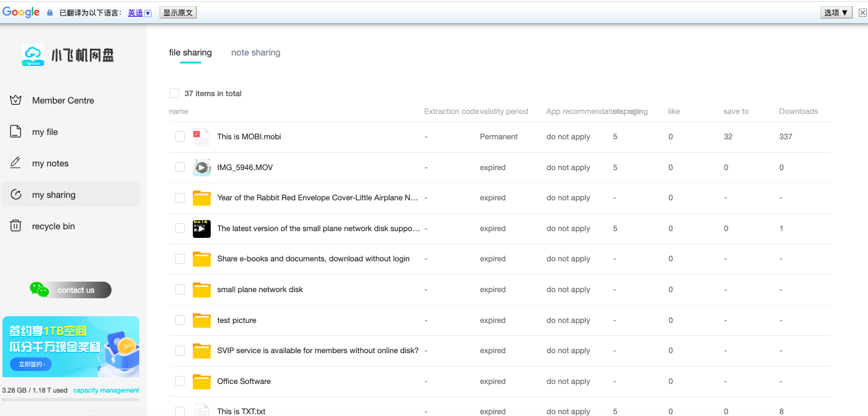Viewport: 868px width, 416px height.
Task: Click the my notes pencil icon
Action: click(15, 163)
